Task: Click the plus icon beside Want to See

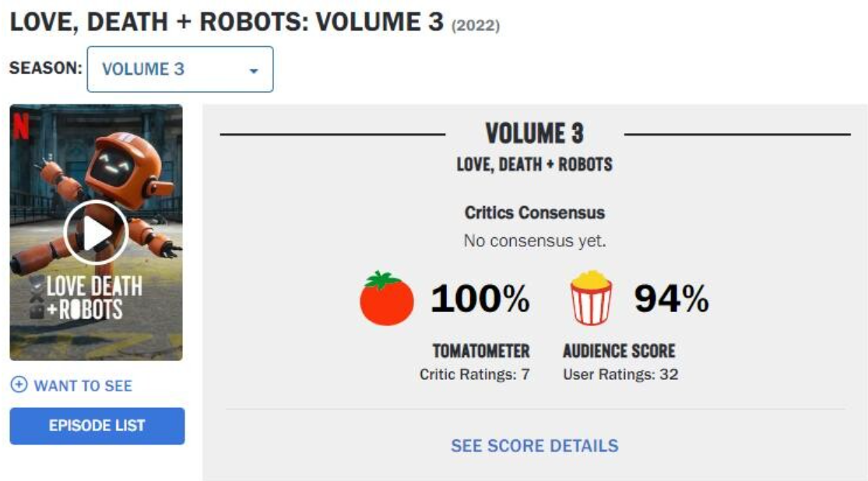Action: click(19, 385)
